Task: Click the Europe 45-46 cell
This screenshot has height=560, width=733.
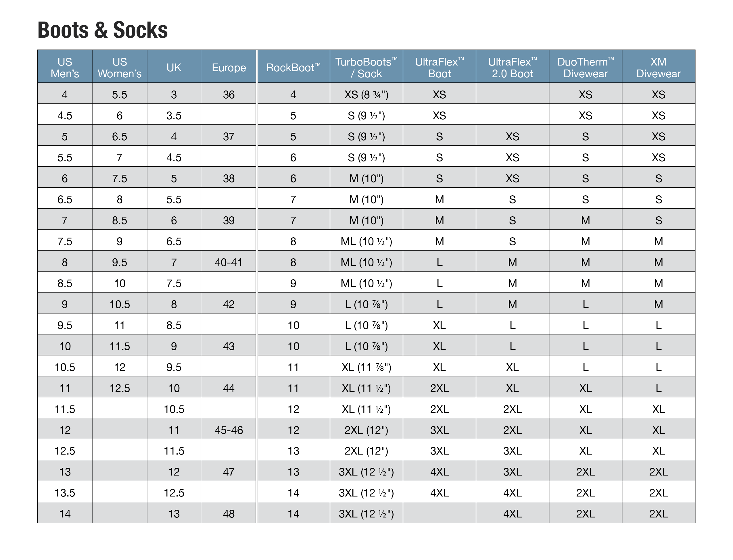Action: point(229,430)
